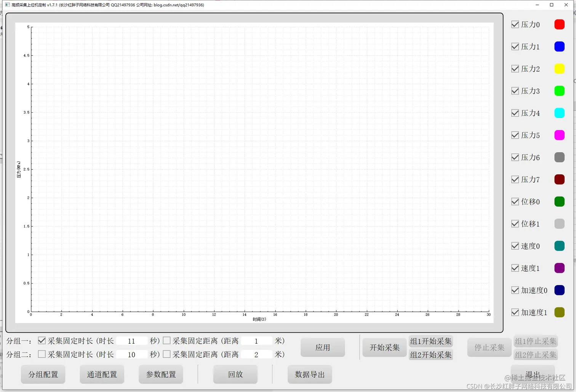The height and width of the screenshot is (392, 576).
Task: Enable 采集固定时长 for 分组二
Action: (42, 354)
